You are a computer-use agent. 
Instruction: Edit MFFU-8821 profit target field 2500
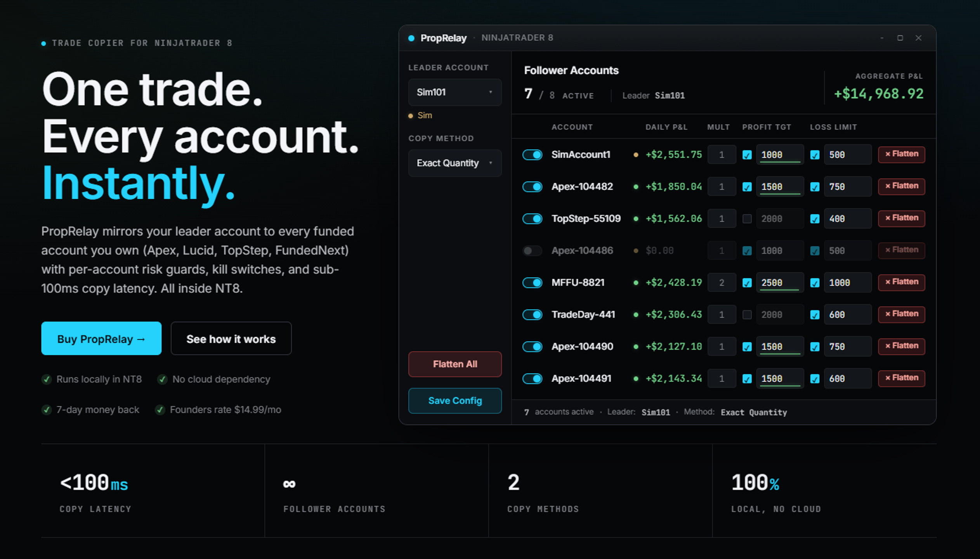point(779,283)
